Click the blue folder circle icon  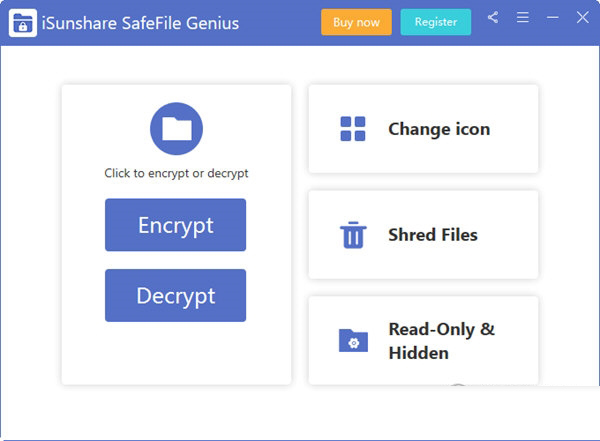tap(176, 129)
